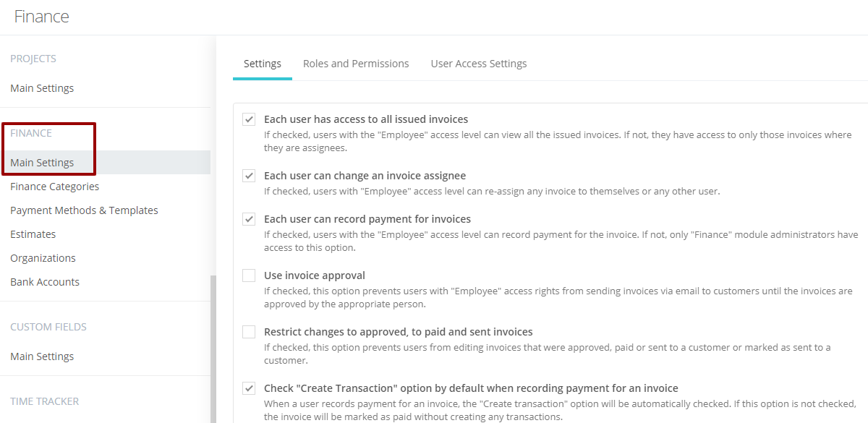Open the Estimates settings page
The height and width of the screenshot is (423, 868).
(33, 234)
